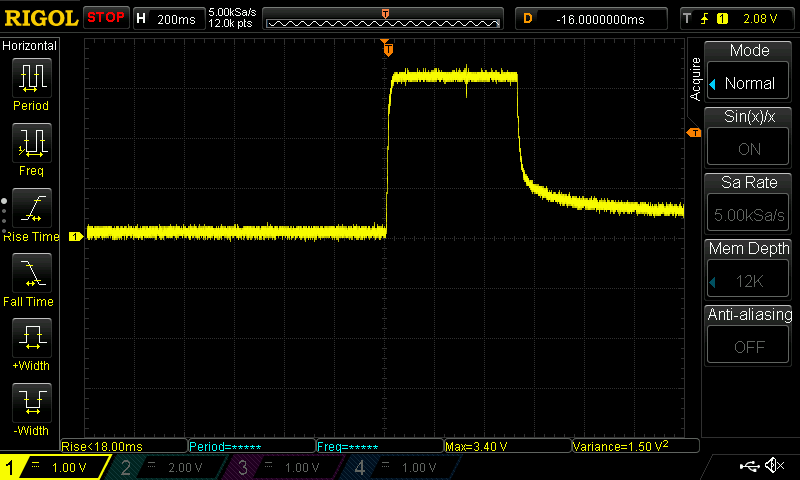Open the Horizontal measurement menu header
800x480 pixels.
(30, 46)
